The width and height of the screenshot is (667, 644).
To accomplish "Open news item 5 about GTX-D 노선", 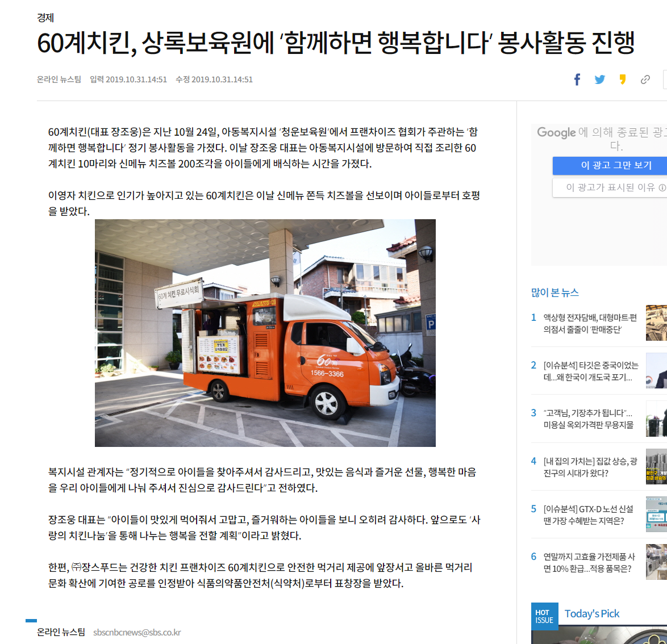I will point(588,515).
